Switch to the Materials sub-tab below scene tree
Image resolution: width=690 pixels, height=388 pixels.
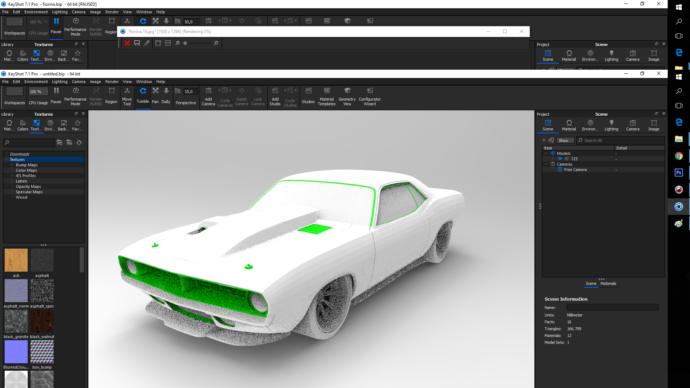point(608,284)
